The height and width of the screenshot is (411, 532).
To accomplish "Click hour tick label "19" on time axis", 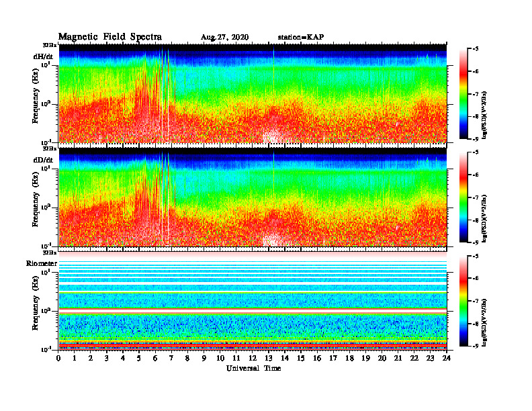I will [x=365, y=358].
